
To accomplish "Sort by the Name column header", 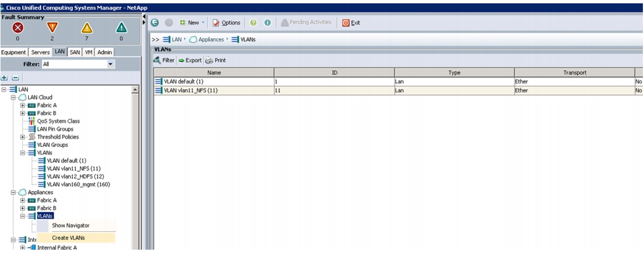I will tap(214, 72).
